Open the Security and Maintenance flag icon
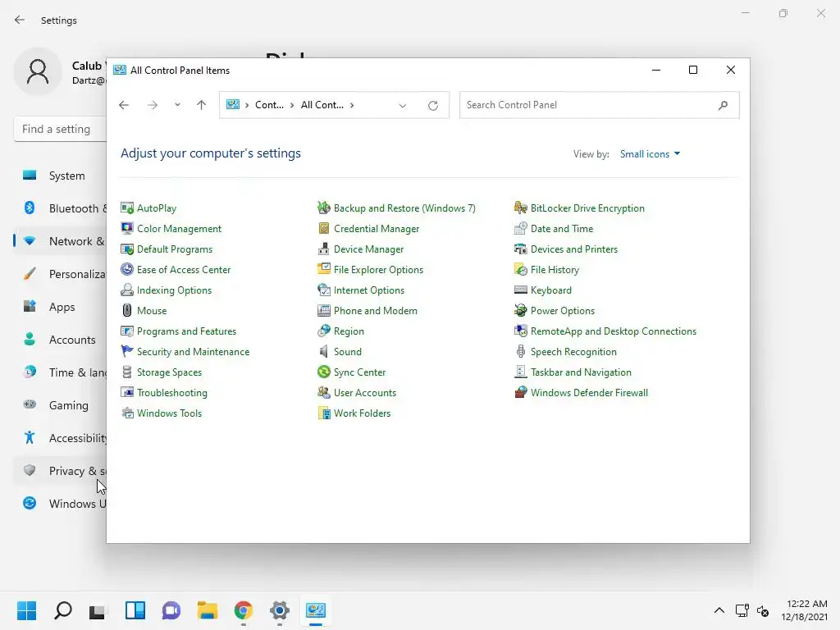The height and width of the screenshot is (630, 840). click(x=127, y=351)
